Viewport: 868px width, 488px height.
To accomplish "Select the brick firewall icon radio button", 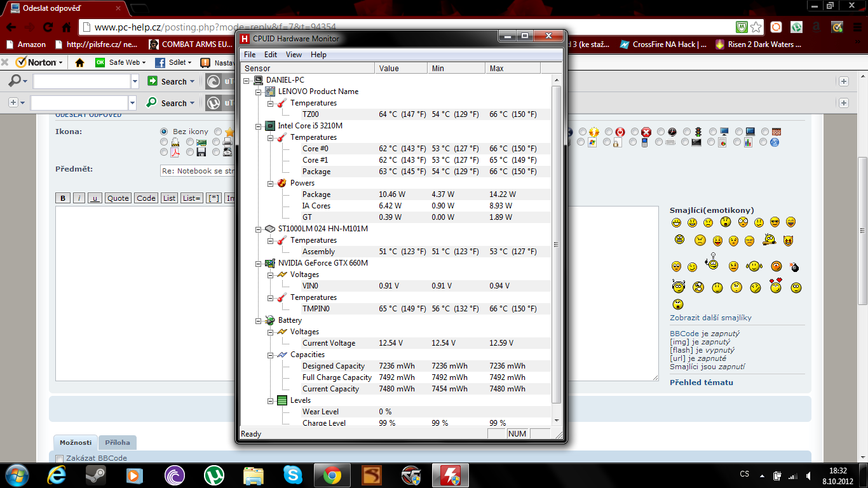I will tap(764, 132).
